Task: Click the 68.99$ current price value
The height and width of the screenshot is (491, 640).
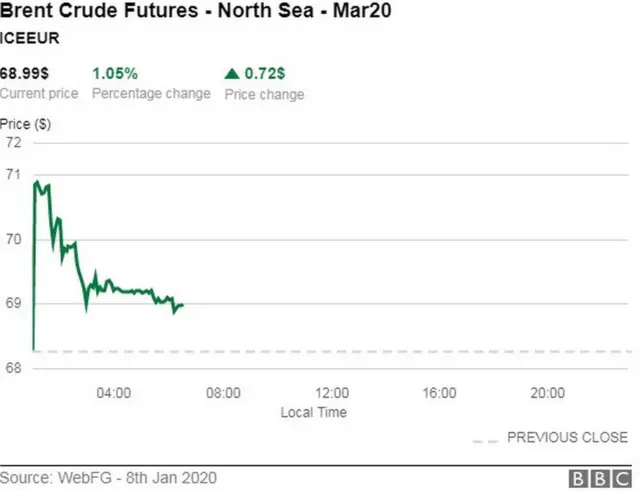Action: click(x=26, y=74)
